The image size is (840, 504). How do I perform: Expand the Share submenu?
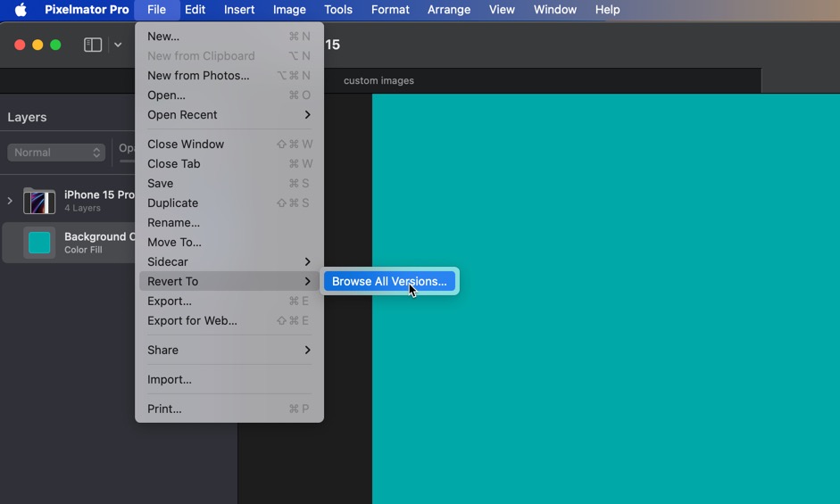(229, 351)
